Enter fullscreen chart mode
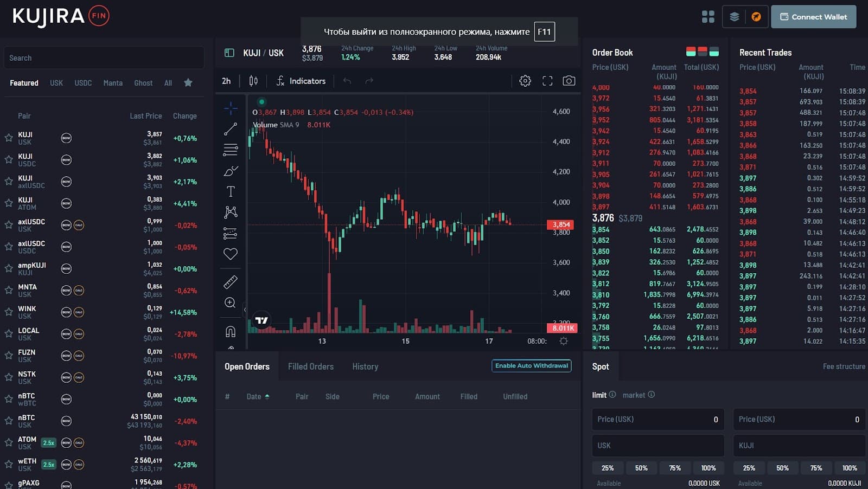 [547, 81]
